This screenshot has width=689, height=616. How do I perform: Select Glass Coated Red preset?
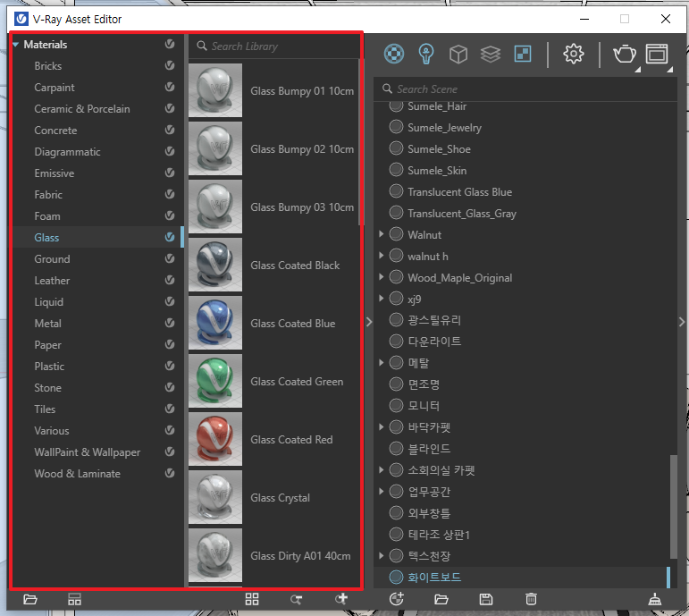click(x=273, y=439)
